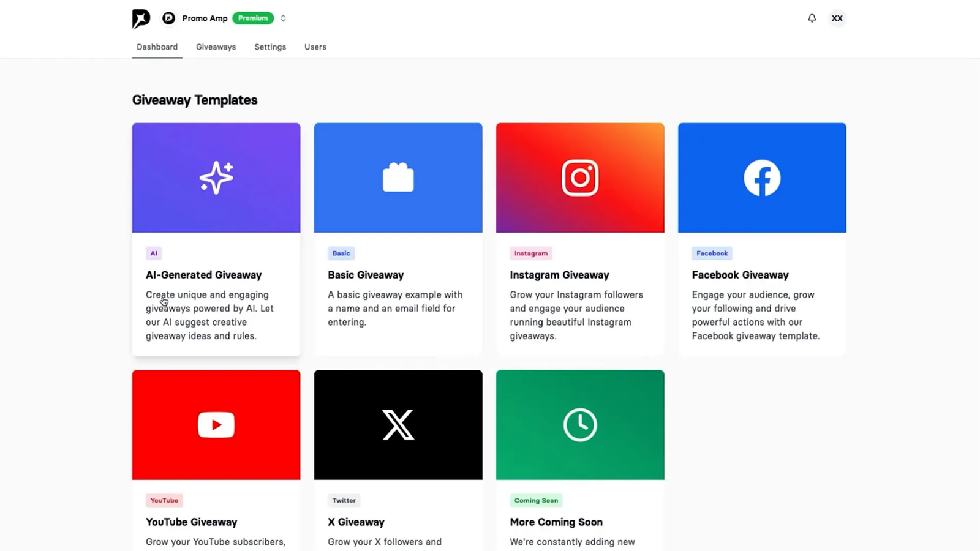
Task: Go to the Settings tab
Action: (x=270, y=47)
